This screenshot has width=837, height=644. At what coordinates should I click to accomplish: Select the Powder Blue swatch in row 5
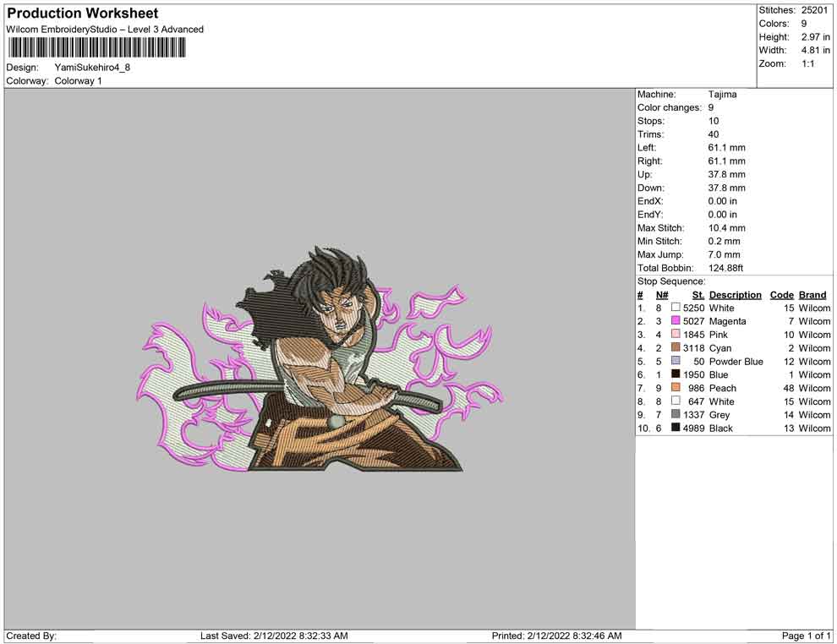coord(676,361)
